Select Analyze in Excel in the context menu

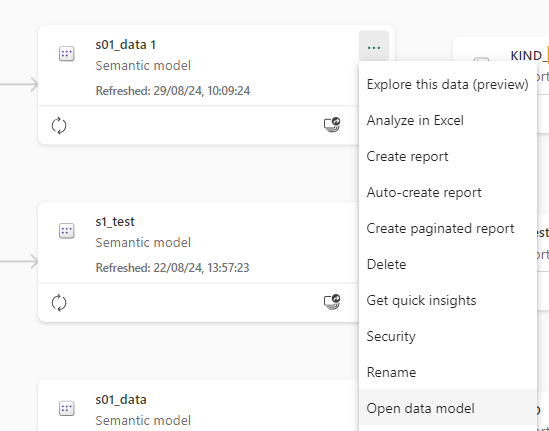coord(448,120)
